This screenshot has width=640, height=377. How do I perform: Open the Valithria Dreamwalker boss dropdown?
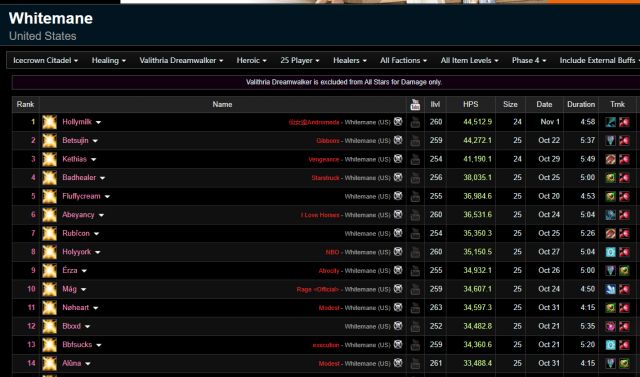click(181, 60)
